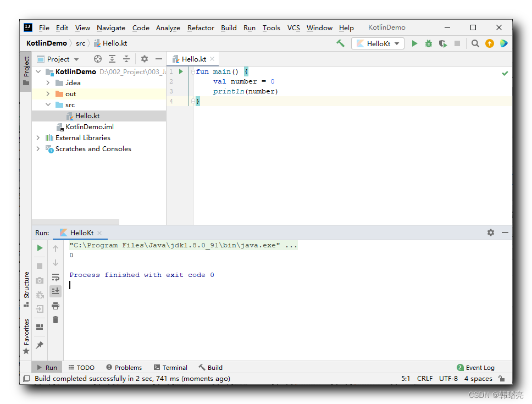This screenshot has height=404, width=532.
Task: Hide the Run panel with minus icon
Action: [505, 233]
